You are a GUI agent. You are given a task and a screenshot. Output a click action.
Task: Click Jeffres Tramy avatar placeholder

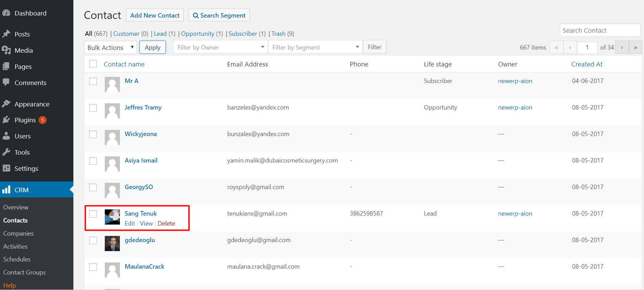click(x=112, y=111)
